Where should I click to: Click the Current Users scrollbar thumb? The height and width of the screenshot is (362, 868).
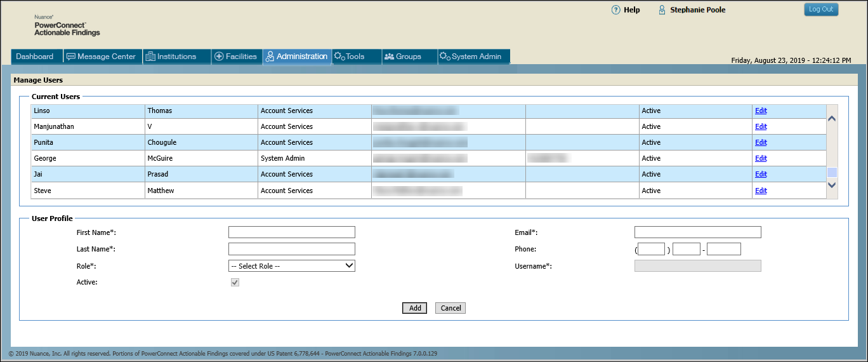pyautogui.click(x=832, y=173)
